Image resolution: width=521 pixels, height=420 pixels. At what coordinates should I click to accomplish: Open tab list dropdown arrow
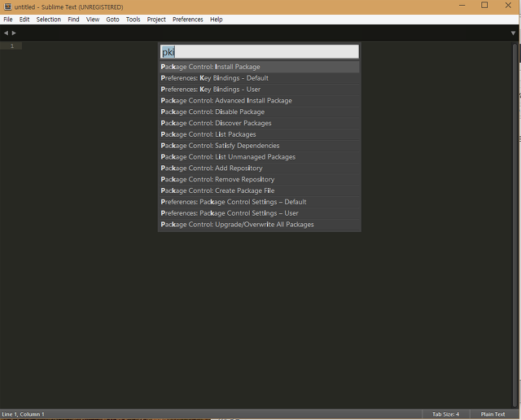click(513, 33)
